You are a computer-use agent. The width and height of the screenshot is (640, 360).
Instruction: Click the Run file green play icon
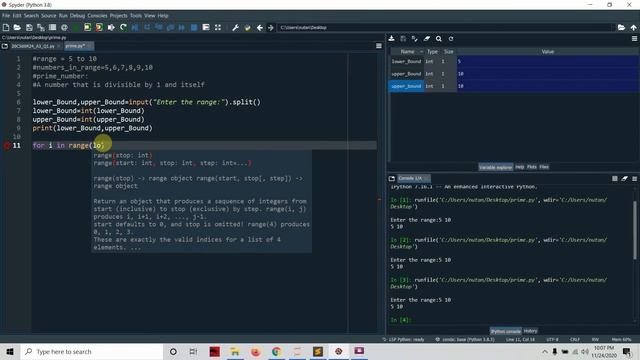click(x=76, y=27)
